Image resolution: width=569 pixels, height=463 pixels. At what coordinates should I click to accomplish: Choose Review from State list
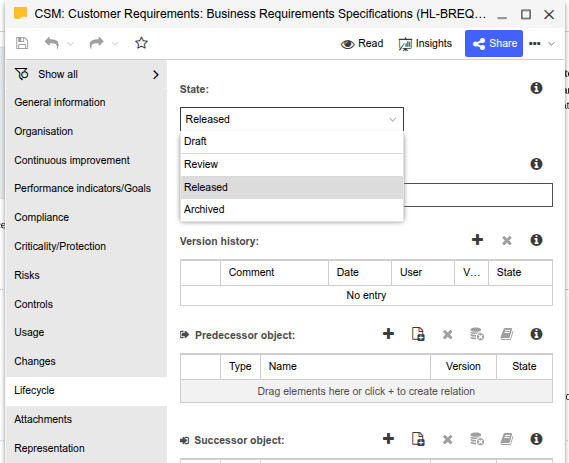coord(292,164)
